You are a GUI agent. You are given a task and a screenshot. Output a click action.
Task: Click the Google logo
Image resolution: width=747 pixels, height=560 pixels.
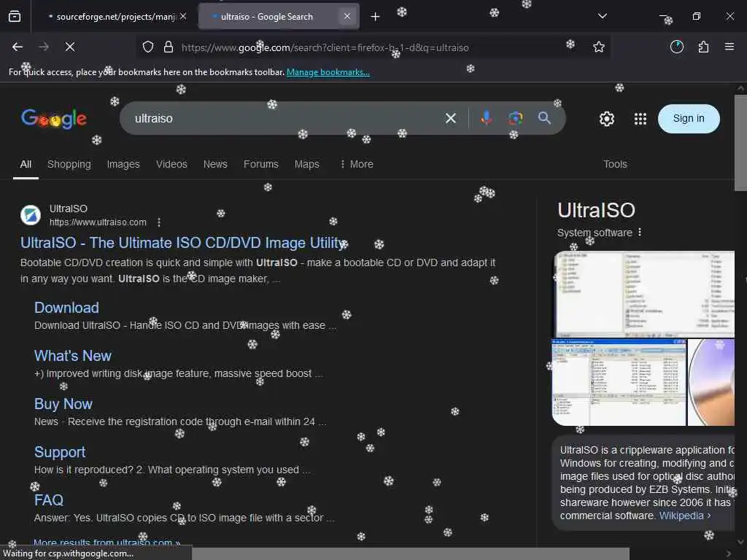click(x=54, y=118)
